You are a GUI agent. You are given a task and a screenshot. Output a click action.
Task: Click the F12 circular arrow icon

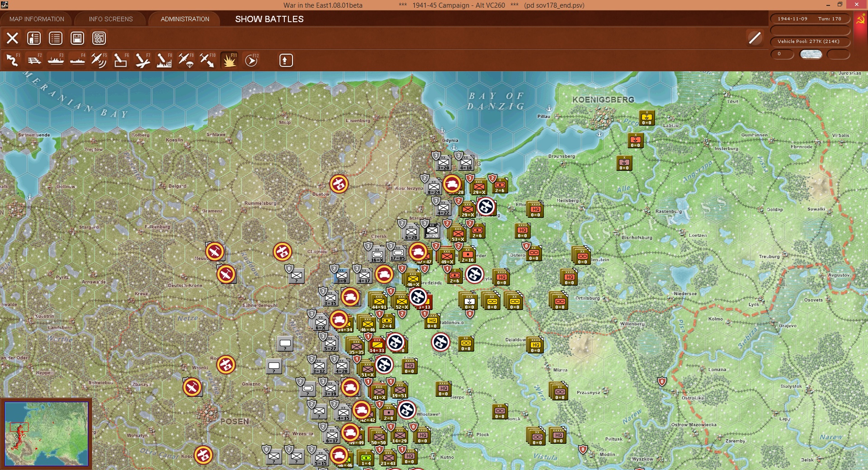pos(251,60)
